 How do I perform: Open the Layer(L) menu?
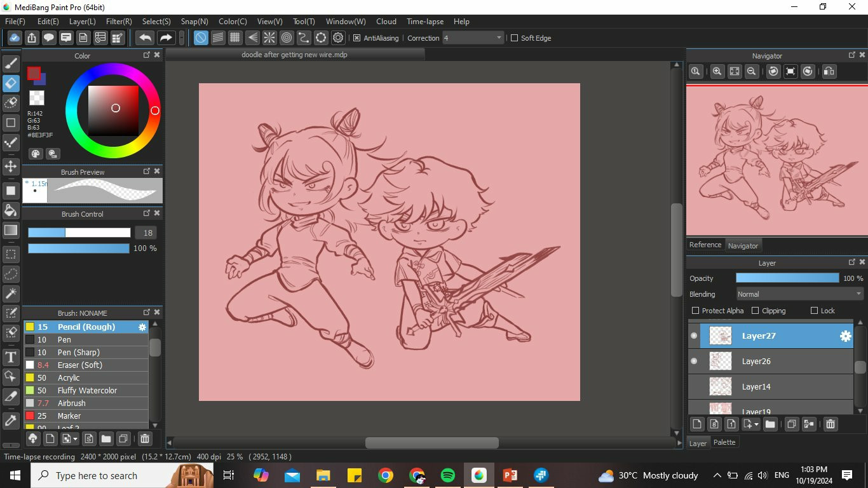click(x=82, y=22)
